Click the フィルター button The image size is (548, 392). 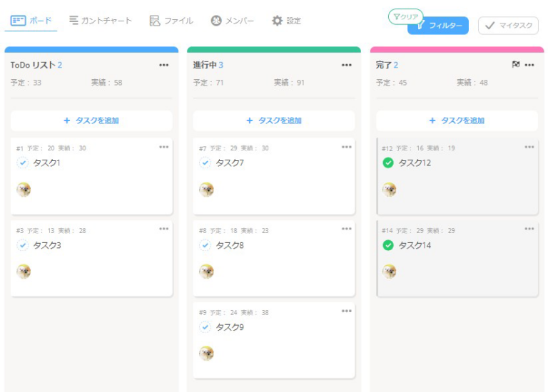click(438, 26)
